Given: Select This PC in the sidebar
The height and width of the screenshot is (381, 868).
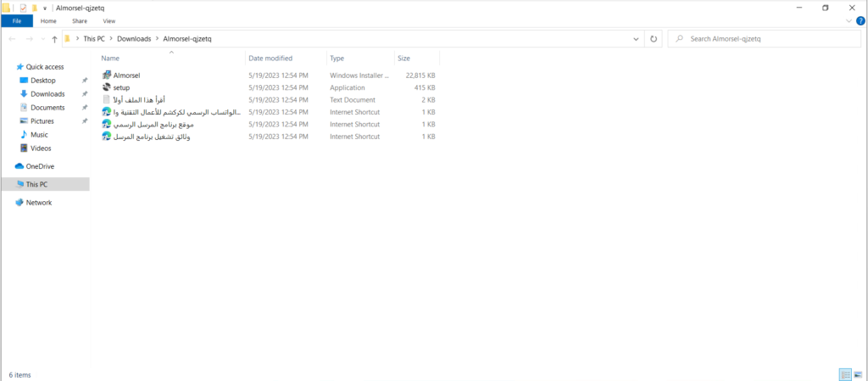Looking at the screenshot, I should (x=36, y=184).
